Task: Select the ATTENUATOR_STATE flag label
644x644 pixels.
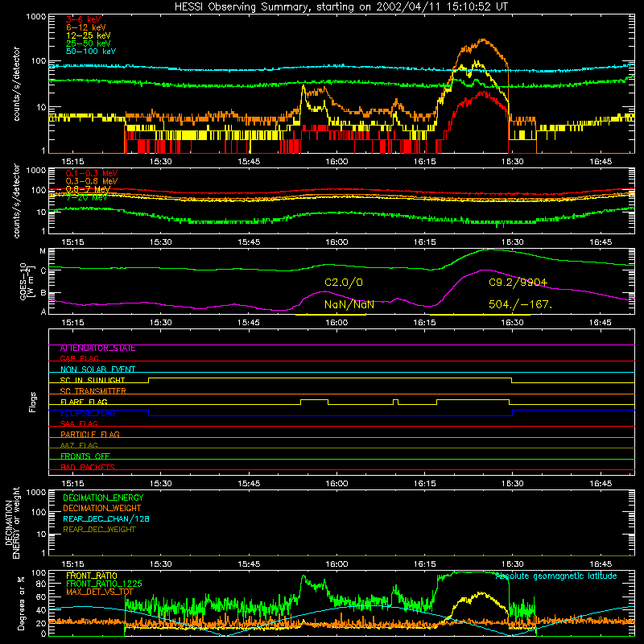Action: tap(97, 349)
